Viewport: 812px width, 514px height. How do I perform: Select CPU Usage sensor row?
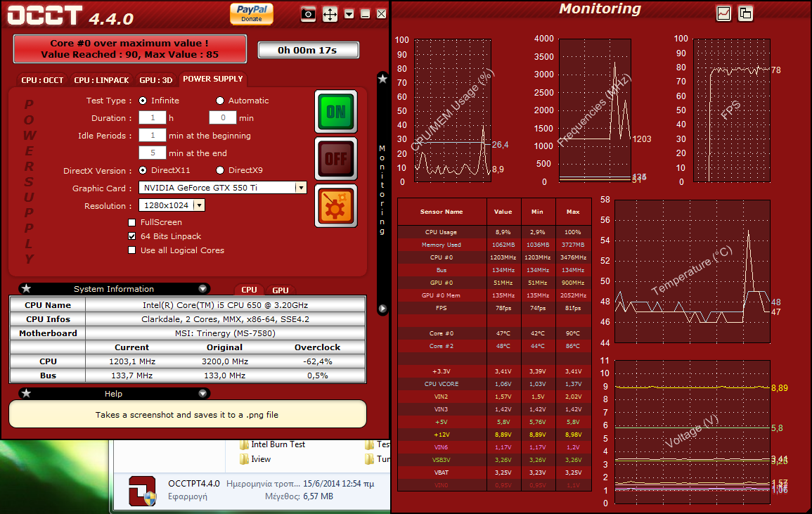coord(494,232)
